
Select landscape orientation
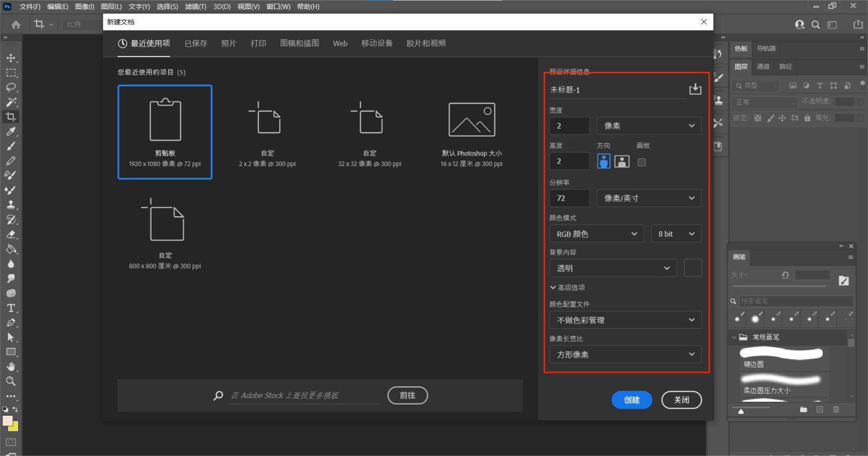[622, 161]
